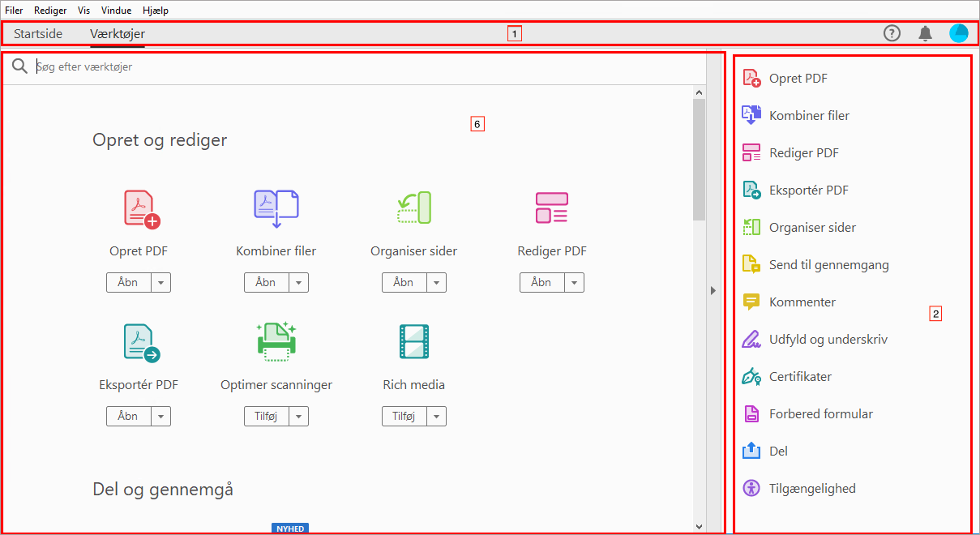Show notifications via the bell icon
This screenshot has width=980, height=535.
click(925, 33)
